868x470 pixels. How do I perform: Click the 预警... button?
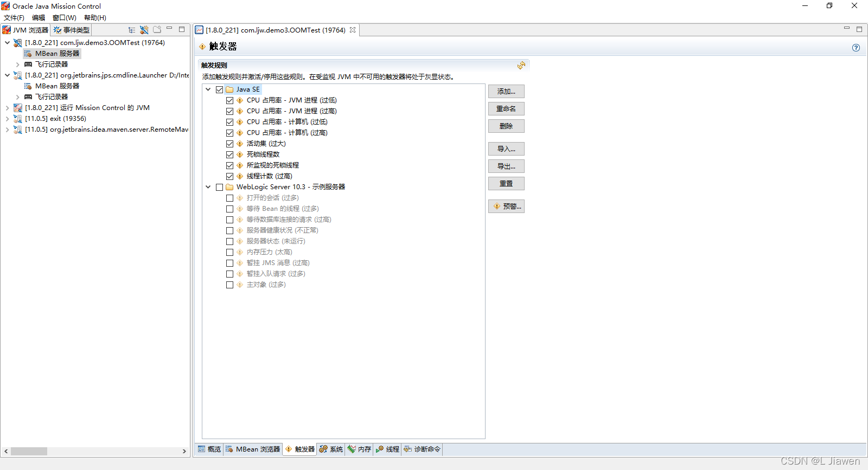(x=506, y=207)
